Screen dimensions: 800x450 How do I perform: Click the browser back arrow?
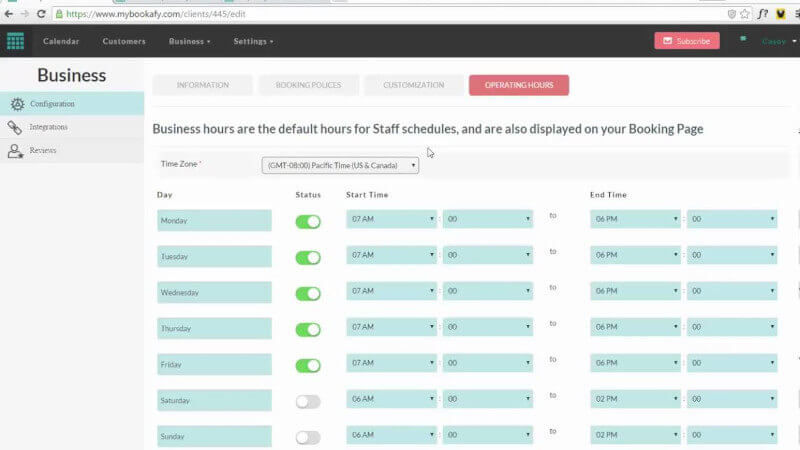pyautogui.click(x=8, y=14)
